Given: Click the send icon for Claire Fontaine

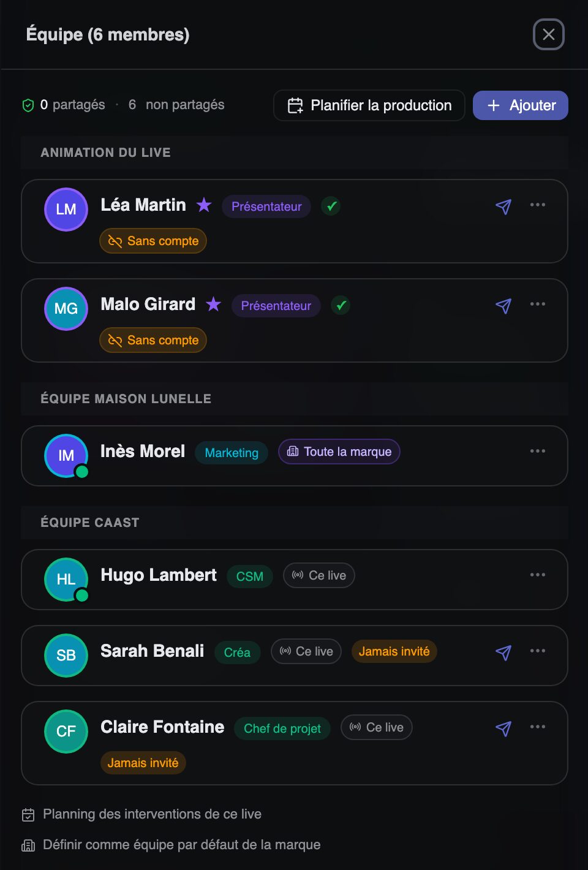Looking at the screenshot, I should tap(503, 728).
